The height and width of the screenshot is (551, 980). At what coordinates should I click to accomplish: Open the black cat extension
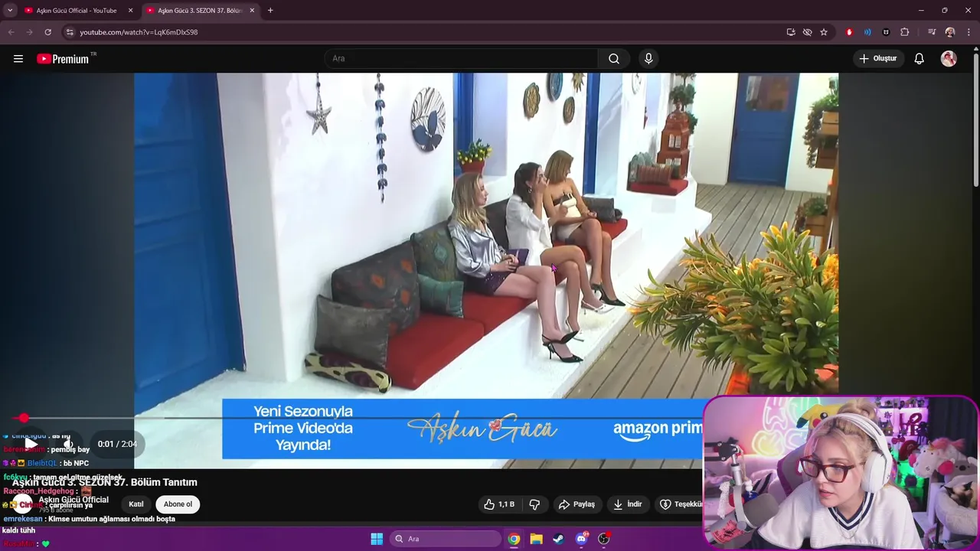(886, 32)
